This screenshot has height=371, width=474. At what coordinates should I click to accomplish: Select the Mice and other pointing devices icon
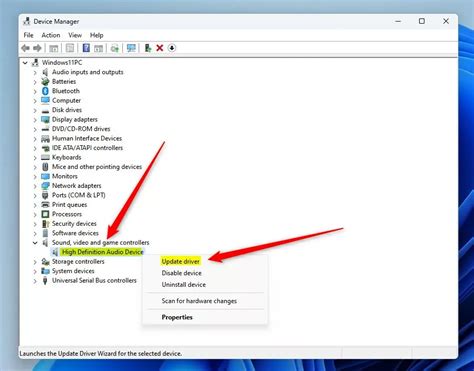[x=45, y=167]
